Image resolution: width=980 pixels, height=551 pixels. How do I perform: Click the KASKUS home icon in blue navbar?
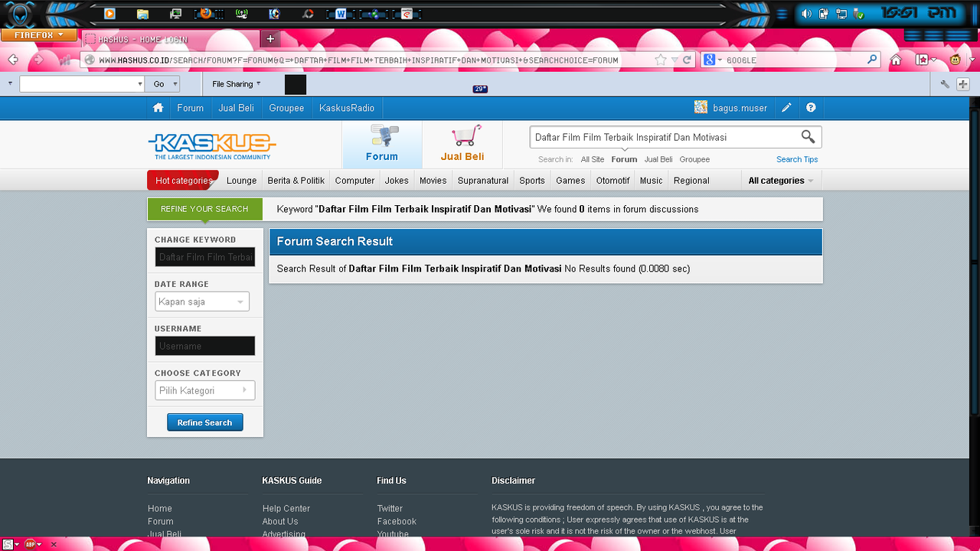pos(158,108)
